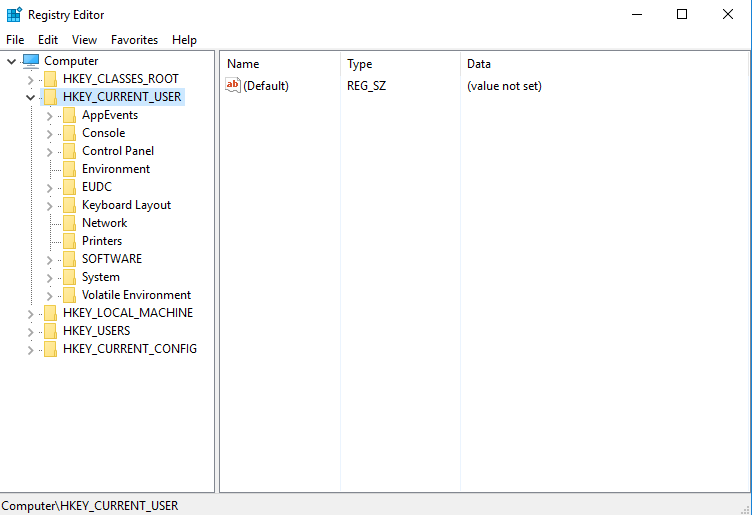
Task: Click the Registry Editor app icon in title bar
Action: (x=14, y=14)
